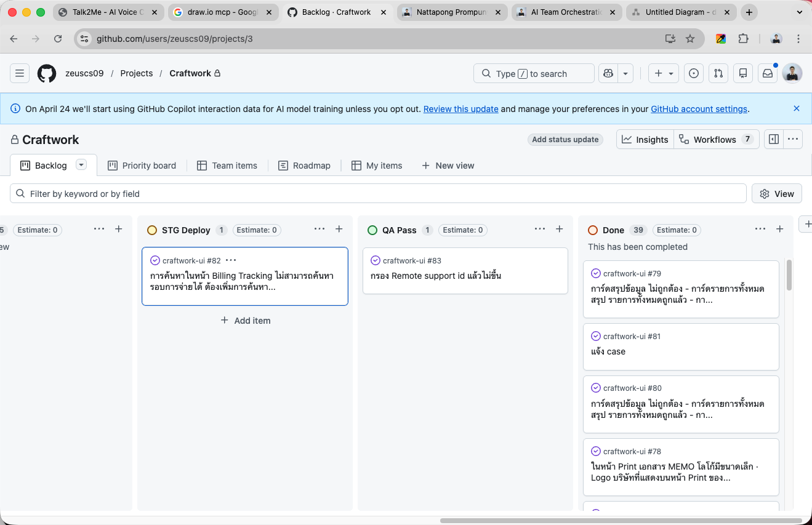This screenshot has height=525, width=812.
Task: Open the notifications inbox icon
Action: point(767,73)
